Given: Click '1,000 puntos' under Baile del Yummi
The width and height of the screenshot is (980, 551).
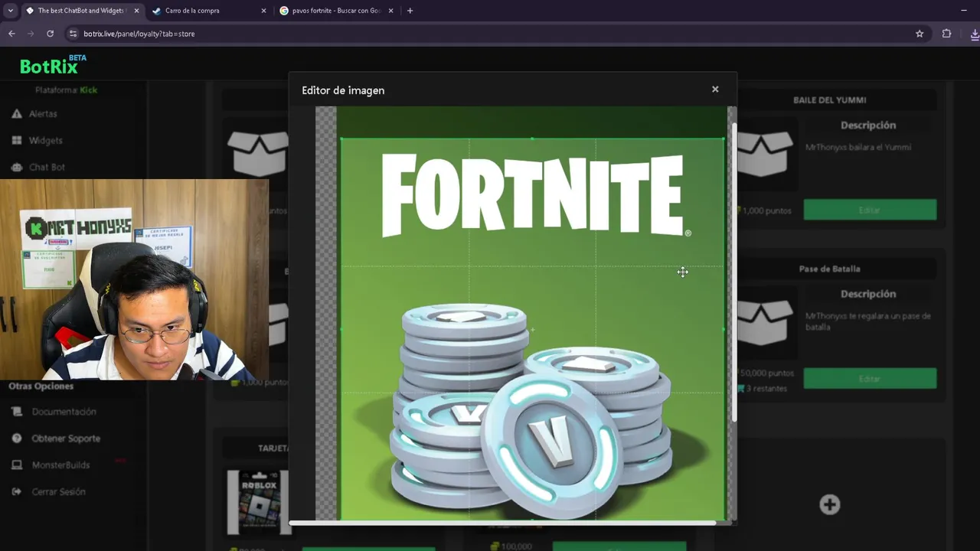Looking at the screenshot, I should (766, 210).
